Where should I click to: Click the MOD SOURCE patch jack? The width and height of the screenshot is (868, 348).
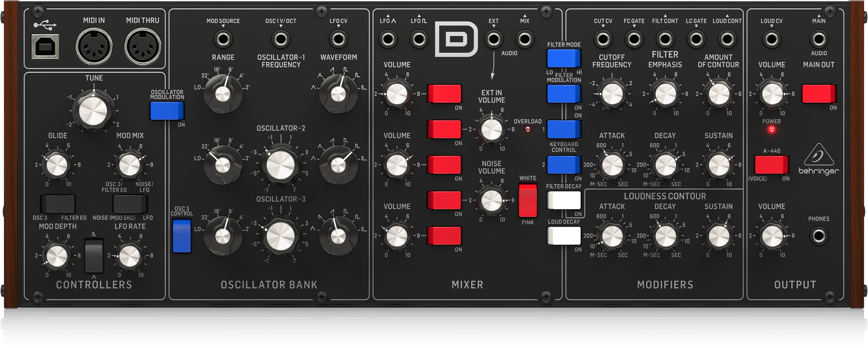tap(223, 39)
